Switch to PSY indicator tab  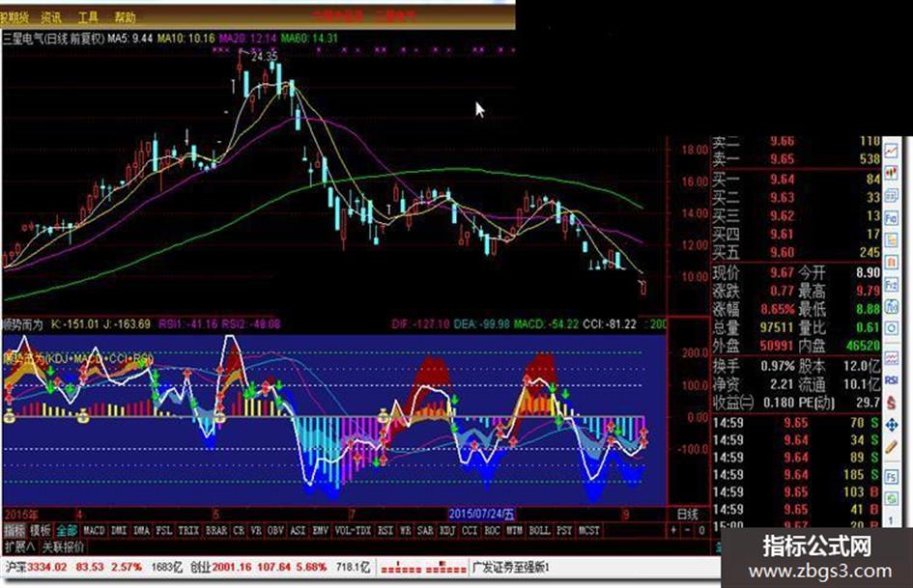(x=563, y=530)
